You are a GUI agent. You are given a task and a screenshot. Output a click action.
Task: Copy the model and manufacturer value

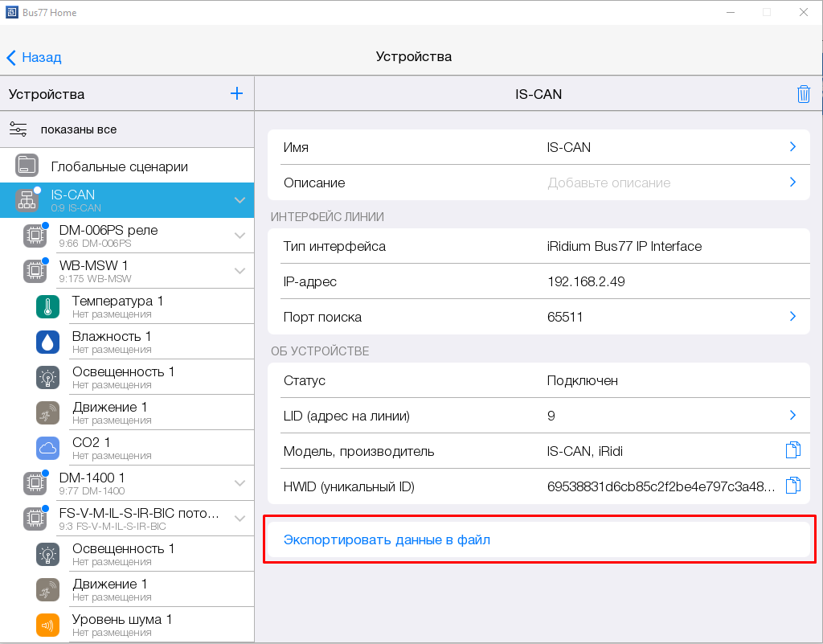pyautogui.click(x=792, y=450)
